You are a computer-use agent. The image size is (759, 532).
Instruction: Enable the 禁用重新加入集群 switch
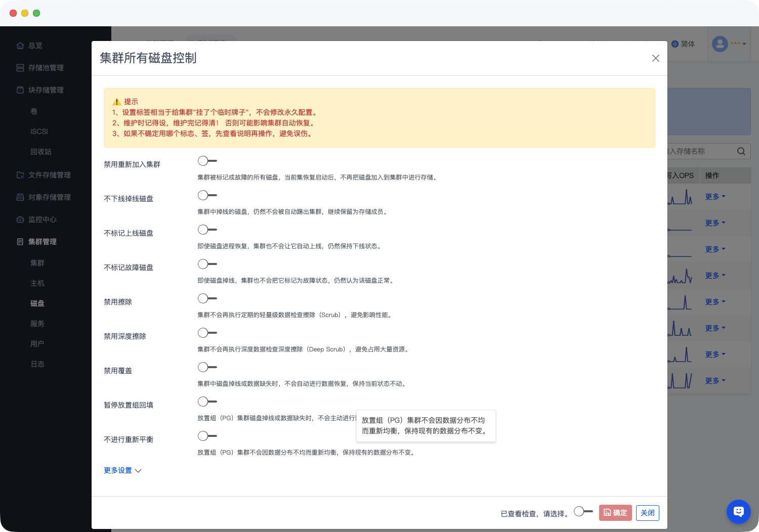click(x=207, y=161)
